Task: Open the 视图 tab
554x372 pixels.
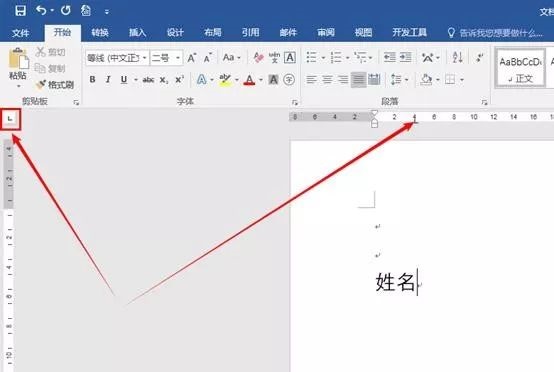Action: click(x=363, y=33)
